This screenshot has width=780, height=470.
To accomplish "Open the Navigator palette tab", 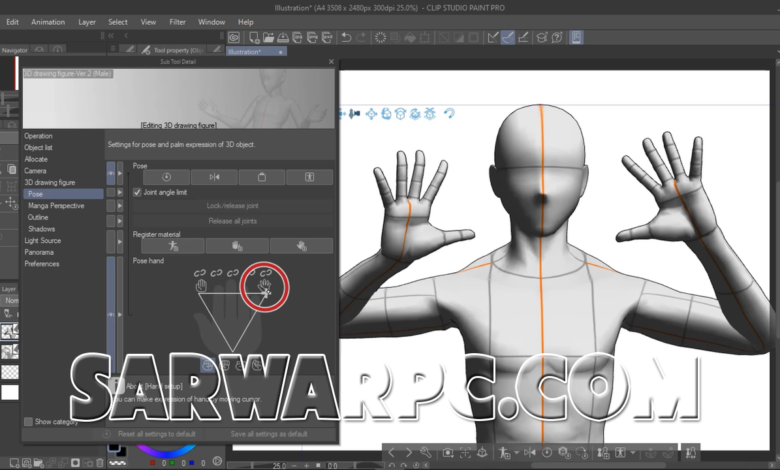I will pos(14,50).
